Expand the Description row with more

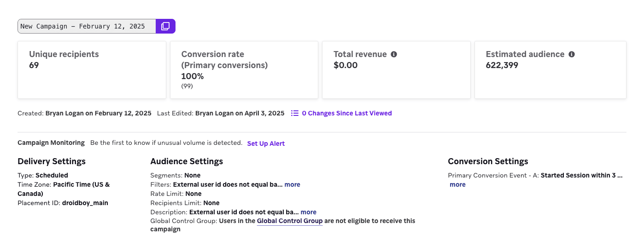point(308,212)
